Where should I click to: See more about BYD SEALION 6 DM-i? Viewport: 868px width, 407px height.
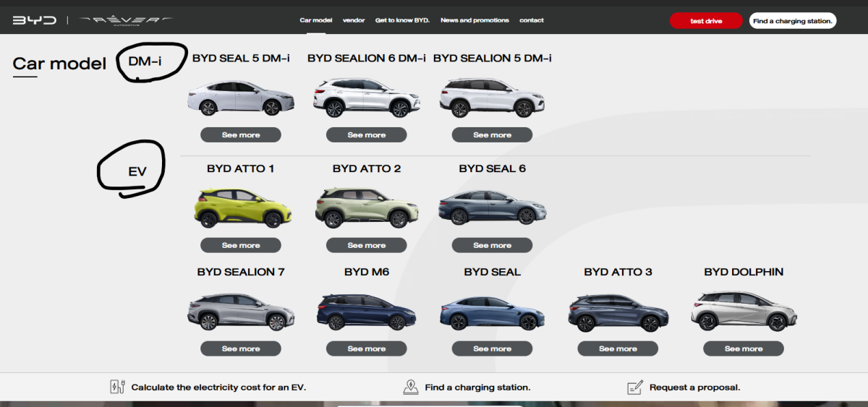[367, 134]
